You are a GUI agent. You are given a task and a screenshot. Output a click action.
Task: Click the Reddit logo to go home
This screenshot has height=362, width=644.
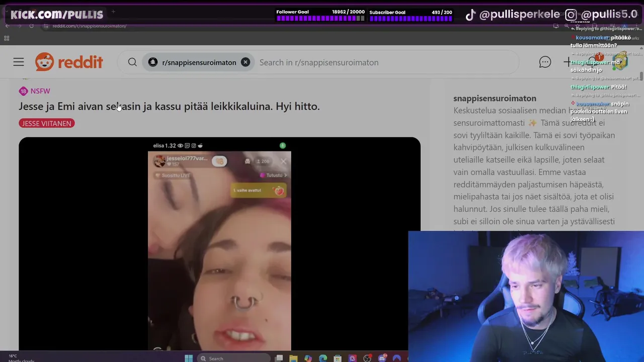pyautogui.click(x=69, y=62)
